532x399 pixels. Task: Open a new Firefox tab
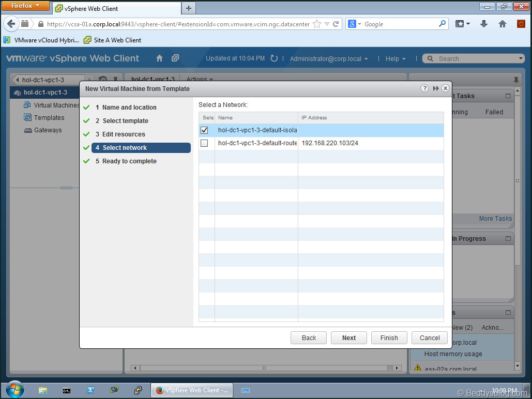[x=189, y=8]
